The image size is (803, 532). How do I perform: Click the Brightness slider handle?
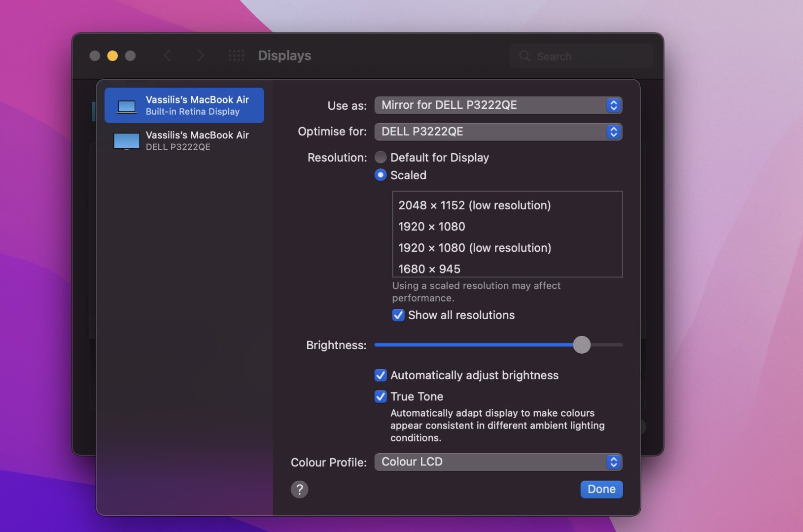coord(582,345)
